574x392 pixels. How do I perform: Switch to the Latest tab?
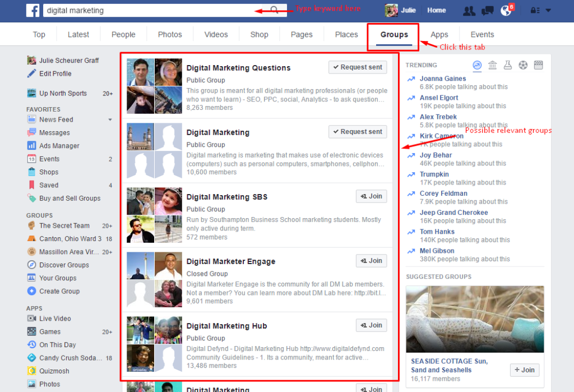[78, 34]
